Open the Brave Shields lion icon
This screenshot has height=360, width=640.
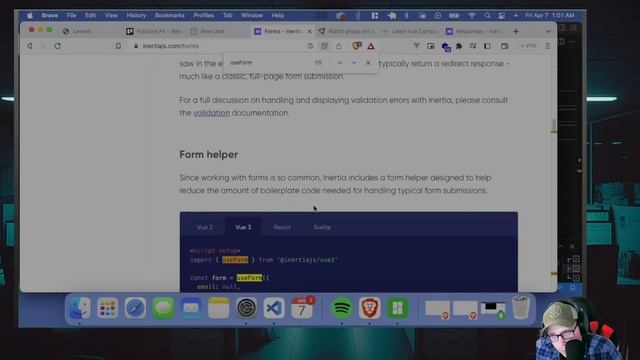point(357,46)
